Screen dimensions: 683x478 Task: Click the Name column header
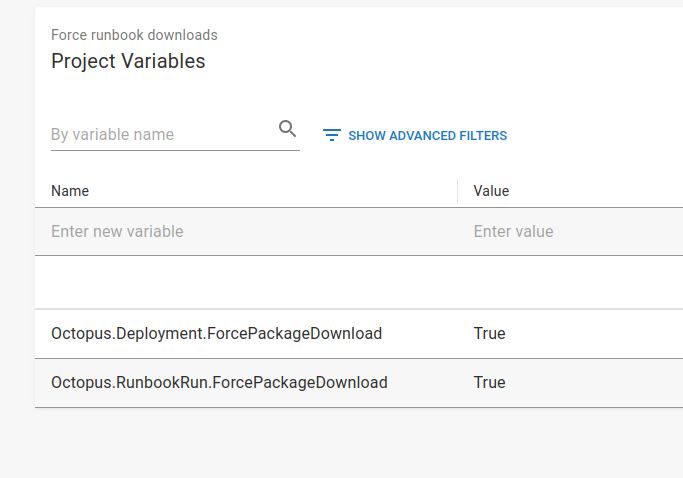pyautogui.click(x=70, y=191)
